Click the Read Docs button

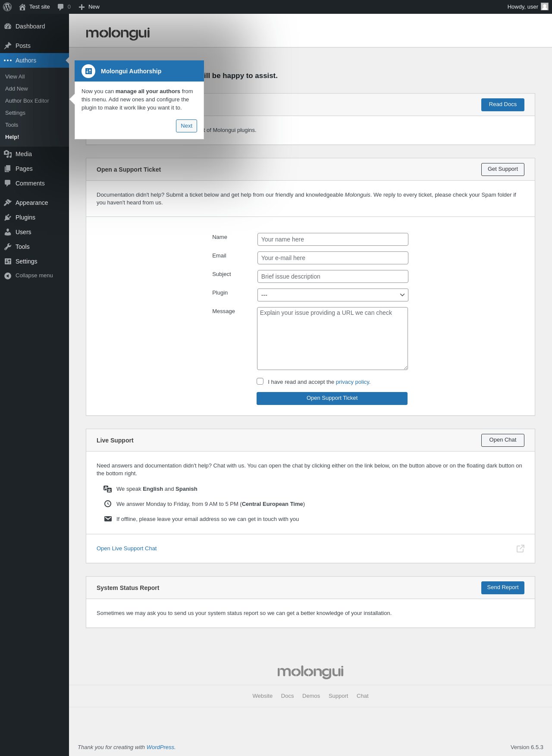(x=503, y=105)
